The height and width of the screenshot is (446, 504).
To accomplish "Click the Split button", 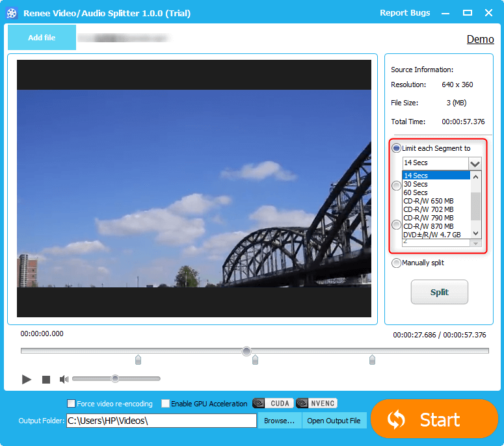I will click(x=439, y=293).
